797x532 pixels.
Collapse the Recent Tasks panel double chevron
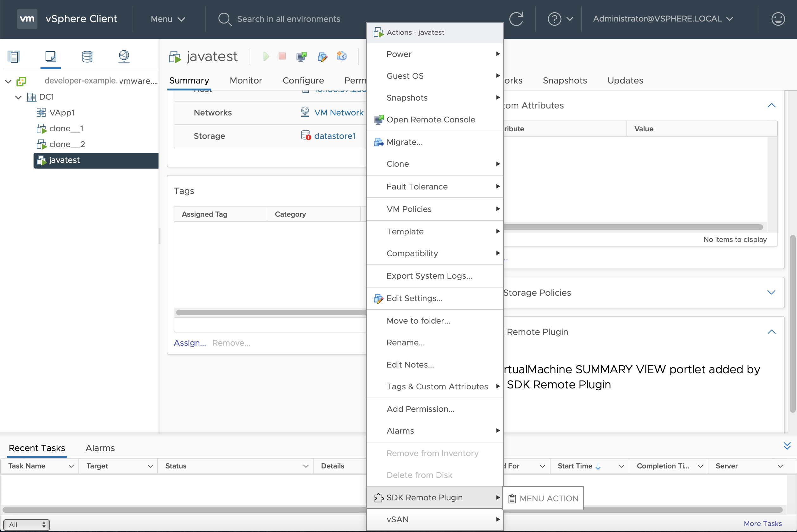787,446
